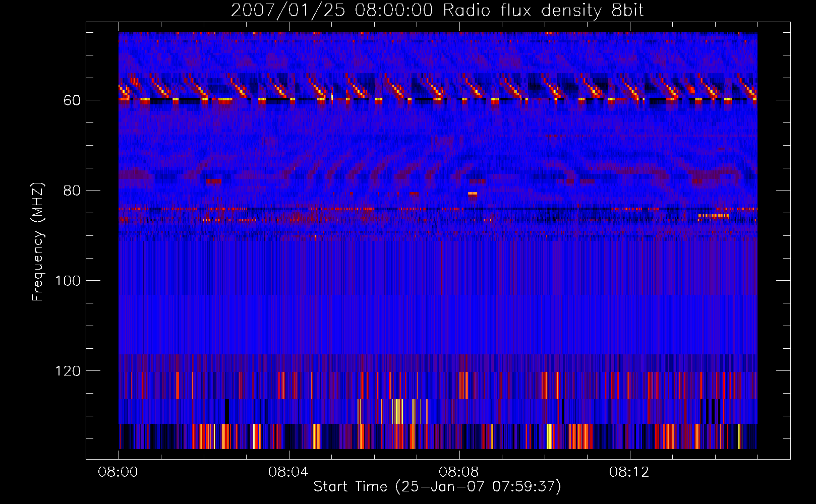Viewport: 816px width, 504px height.
Task: Click the x-axis label 'Start Time (25-Jan-07 07:59:37)'
Action: pos(437,487)
